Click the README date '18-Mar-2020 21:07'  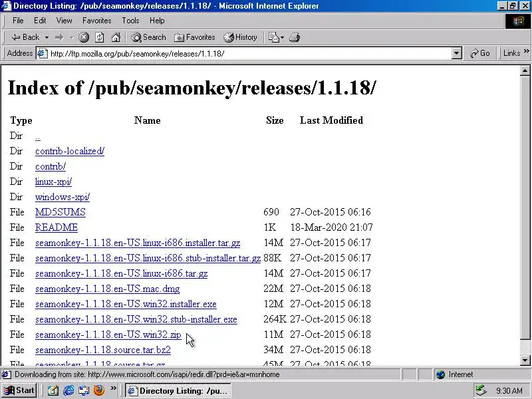[x=331, y=227]
